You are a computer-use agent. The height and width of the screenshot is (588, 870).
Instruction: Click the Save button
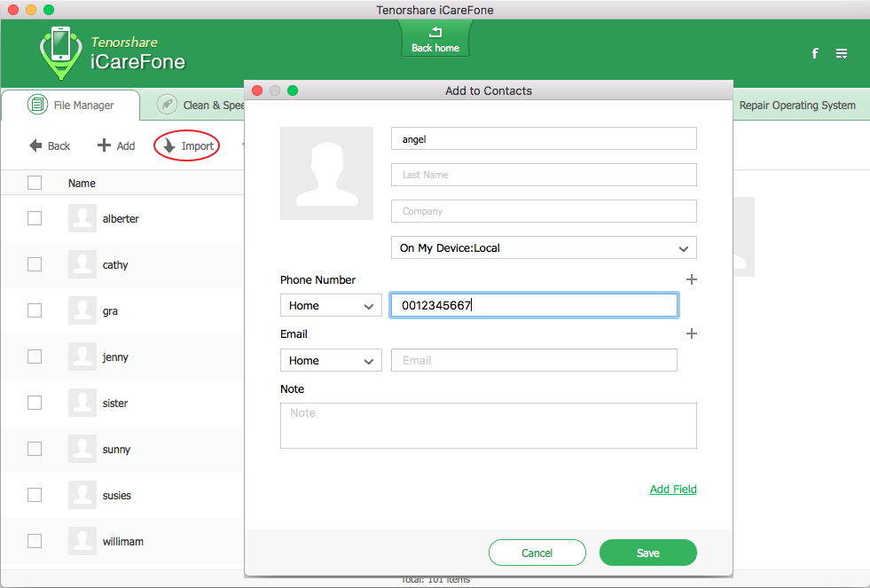coord(648,553)
